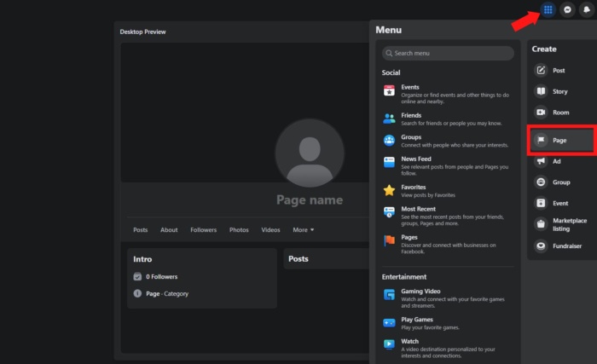The image size is (597, 364).
Task: Click the Play Games controller icon
Action: click(389, 323)
